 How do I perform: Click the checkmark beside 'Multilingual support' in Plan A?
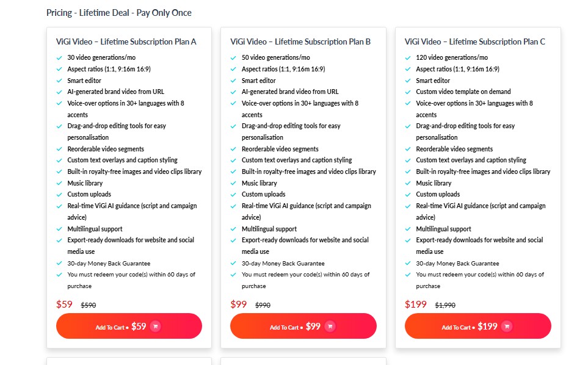pos(59,228)
